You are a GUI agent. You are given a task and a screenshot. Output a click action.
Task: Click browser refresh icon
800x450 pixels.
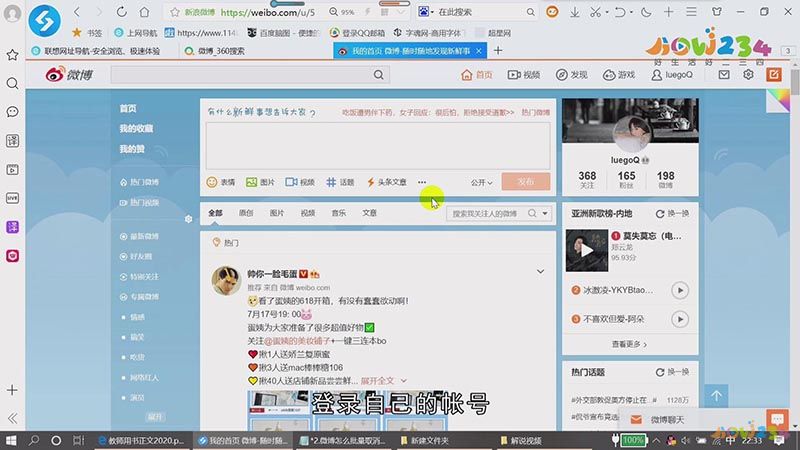coord(121,12)
